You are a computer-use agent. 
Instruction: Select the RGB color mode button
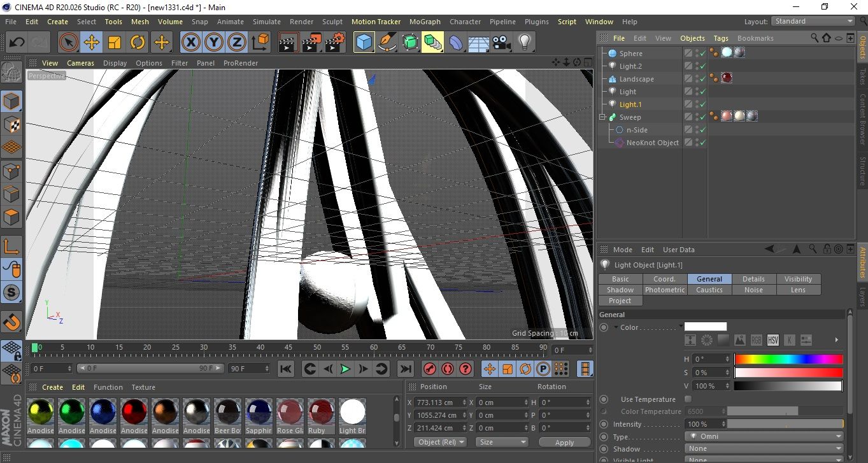point(757,340)
